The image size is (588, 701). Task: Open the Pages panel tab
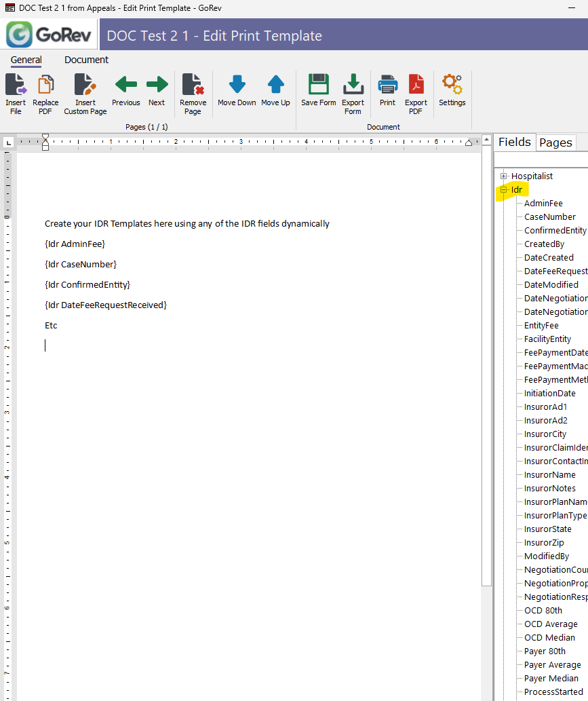(x=555, y=143)
